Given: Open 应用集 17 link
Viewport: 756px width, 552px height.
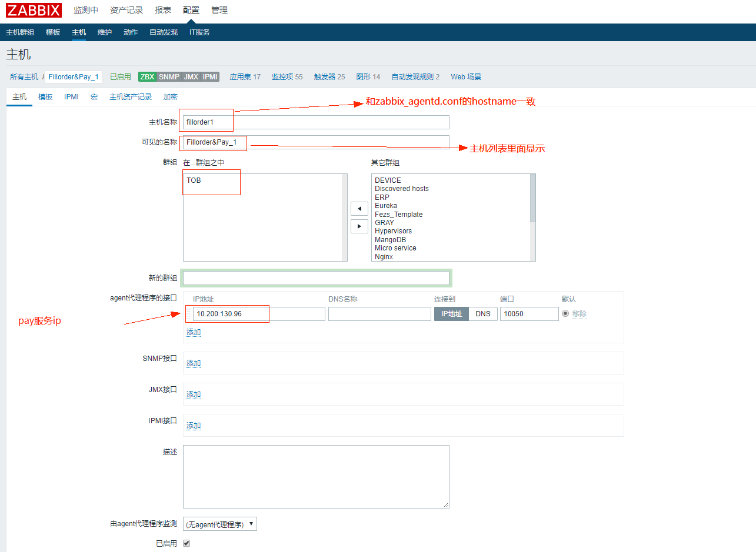Looking at the screenshot, I should [245, 77].
